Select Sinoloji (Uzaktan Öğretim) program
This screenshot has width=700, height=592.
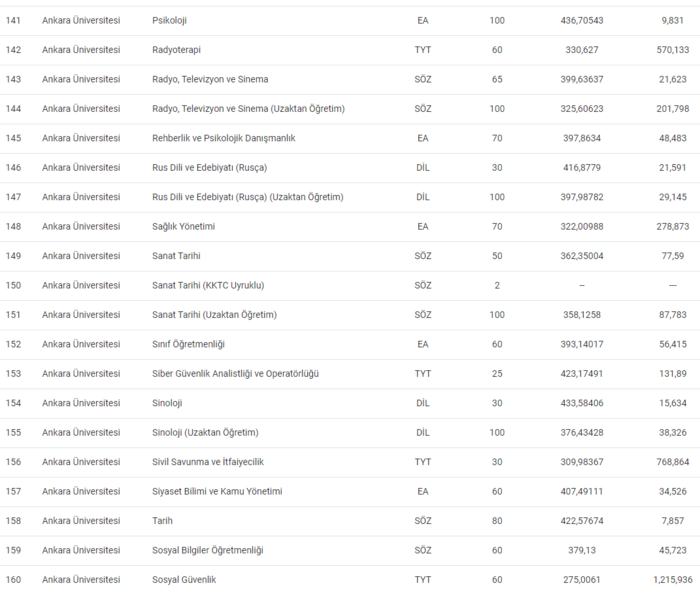(205, 433)
